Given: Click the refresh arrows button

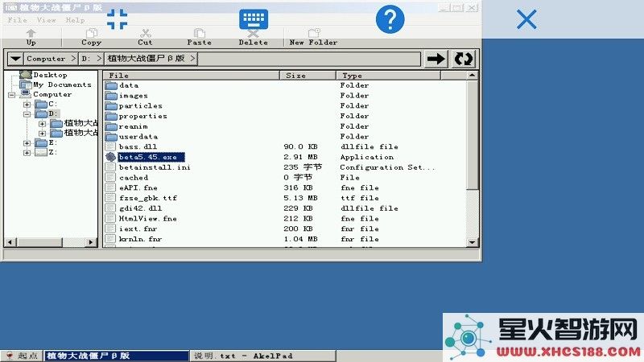Looking at the screenshot, I should point(464,59).
